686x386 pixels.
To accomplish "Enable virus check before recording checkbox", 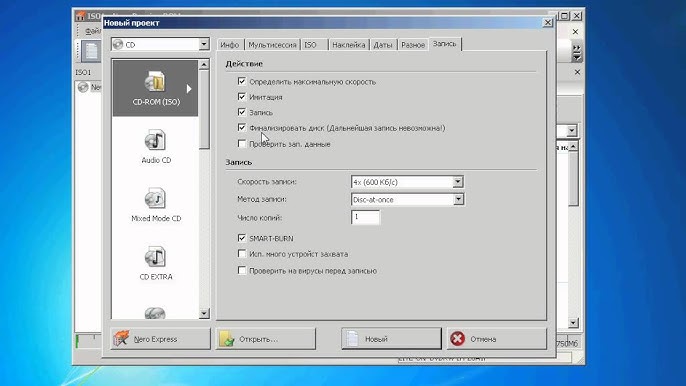I will click(242, 270).
